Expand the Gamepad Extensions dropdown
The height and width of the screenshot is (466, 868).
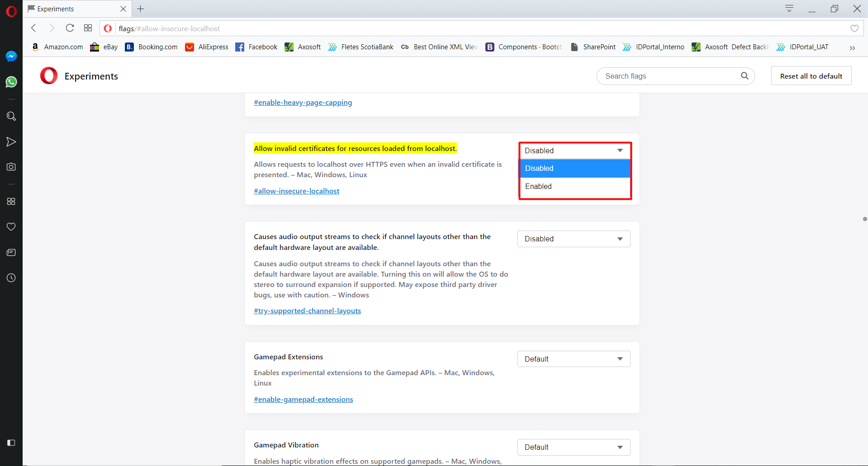pos(574,359)
